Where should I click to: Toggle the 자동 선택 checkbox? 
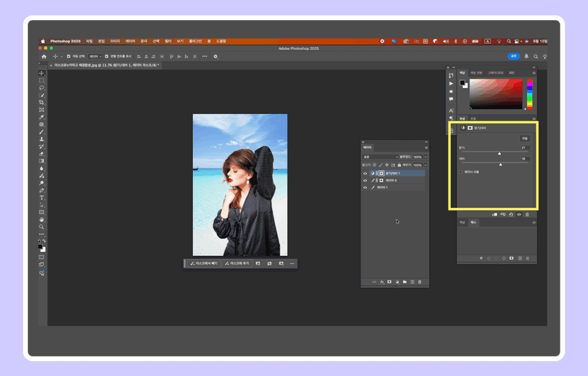click(x=69, y=57)
